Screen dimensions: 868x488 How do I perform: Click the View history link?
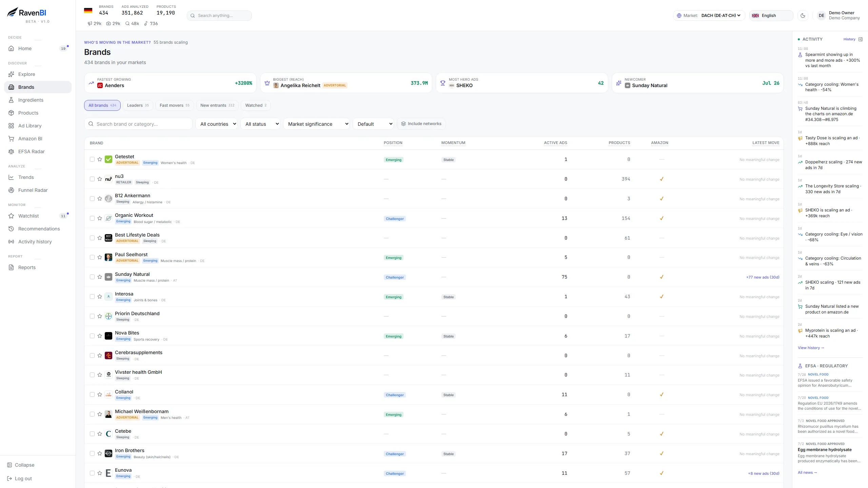[811, 348]
